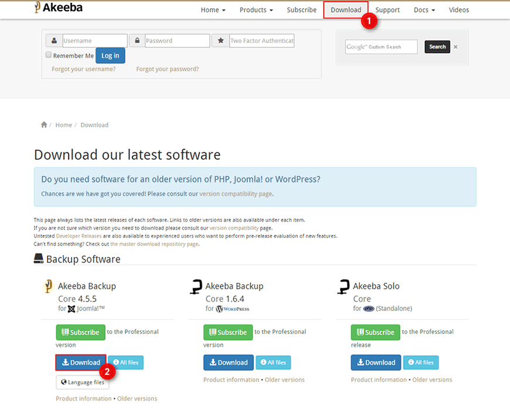Click the Home breadcrumb link

(x=63, y=125)
